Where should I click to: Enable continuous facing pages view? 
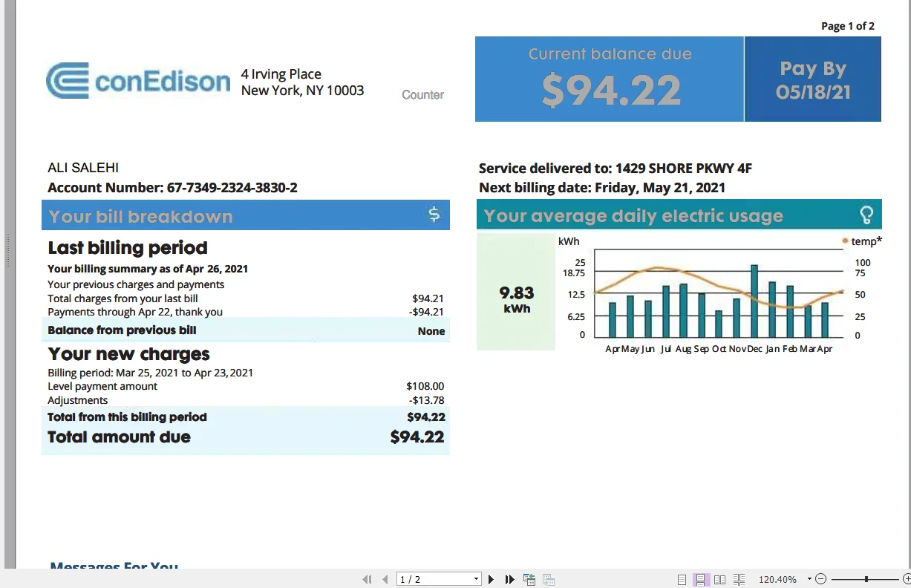point(739,579)
